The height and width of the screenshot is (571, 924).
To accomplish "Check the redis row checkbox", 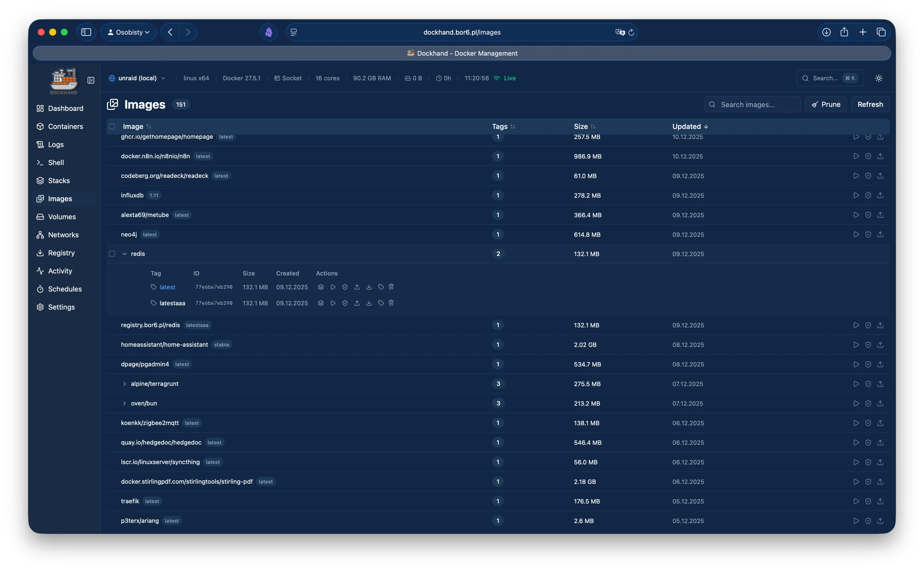I will tap(112, 254).
